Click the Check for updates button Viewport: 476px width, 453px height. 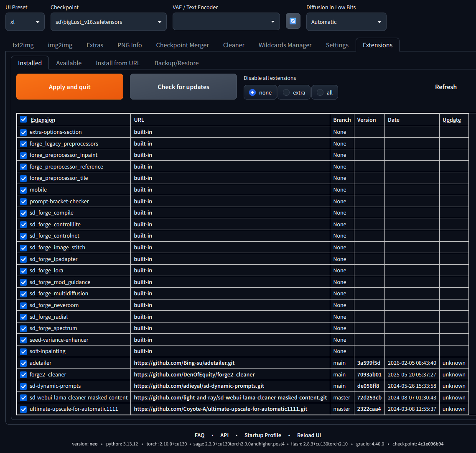pos(183,87)
